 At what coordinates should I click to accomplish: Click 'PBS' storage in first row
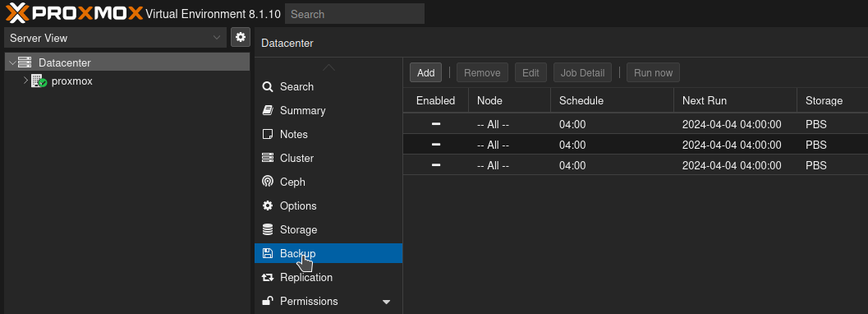(x=816, y=125)
